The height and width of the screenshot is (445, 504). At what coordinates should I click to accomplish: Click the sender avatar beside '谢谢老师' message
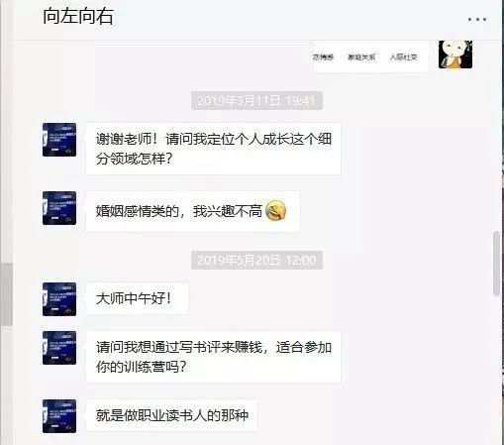pyautogui.click(x=59, y=140)
